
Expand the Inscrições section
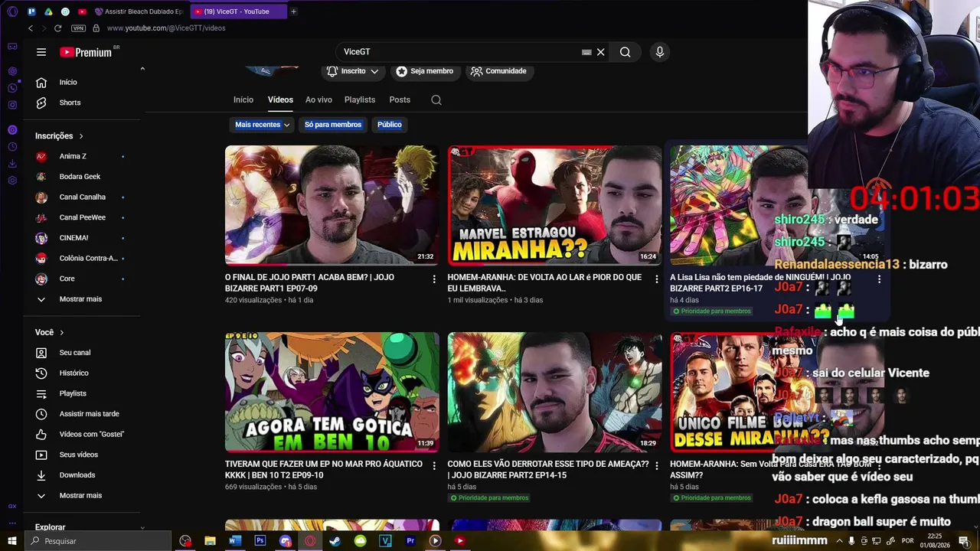pyautogui.click(x=60, y=136)
